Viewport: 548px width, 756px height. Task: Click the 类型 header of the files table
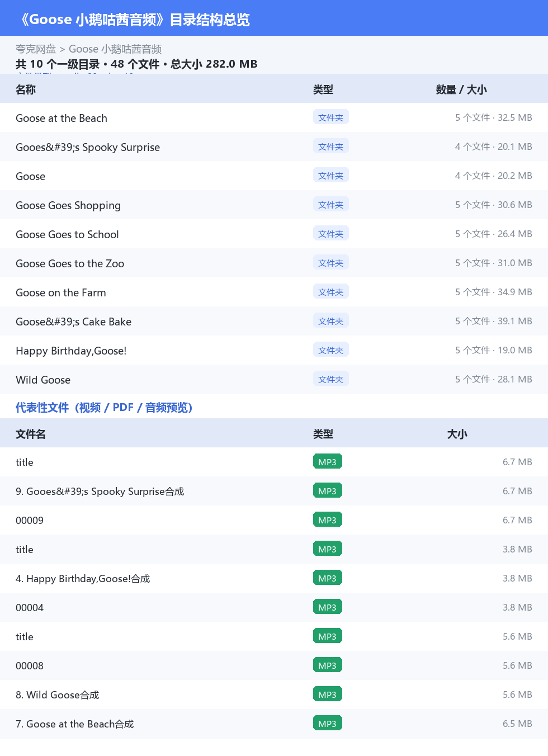pos(323,434)
